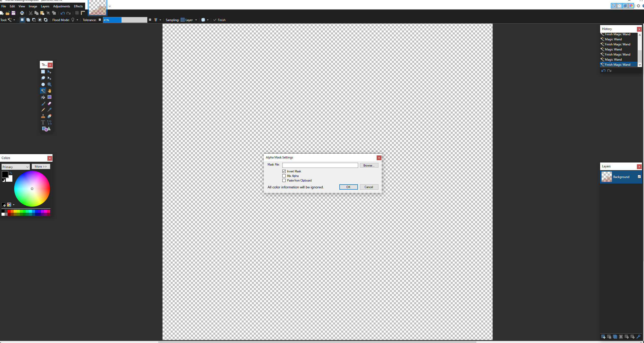Open the Edit menu
The height and width of the screenshot is (343, 644).
tap(12, 6)
